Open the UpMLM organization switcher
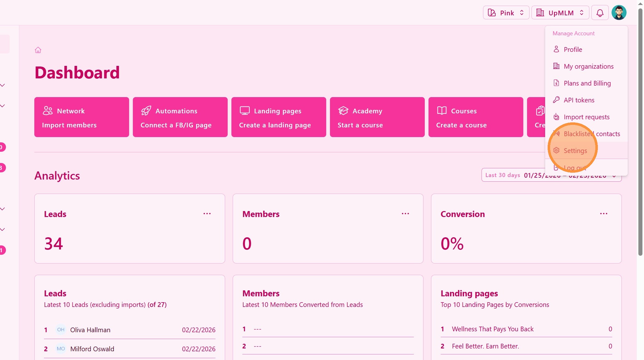The height and width of the screenshot is (360, 644). point(560,13)
